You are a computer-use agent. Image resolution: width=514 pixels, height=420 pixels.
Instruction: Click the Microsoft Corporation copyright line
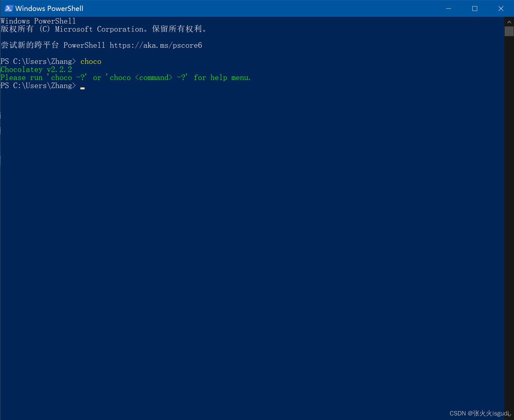click(103, 29)
